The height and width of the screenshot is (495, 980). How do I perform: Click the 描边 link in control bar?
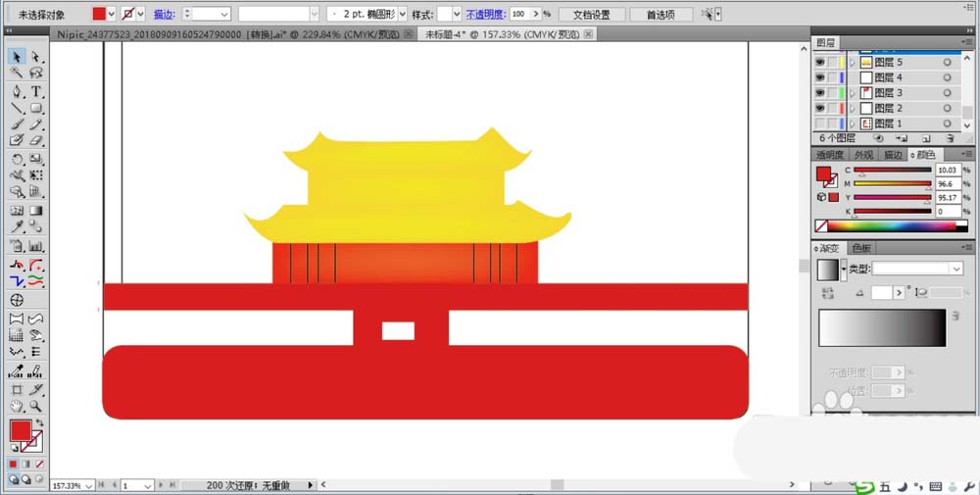click(165, 15)
